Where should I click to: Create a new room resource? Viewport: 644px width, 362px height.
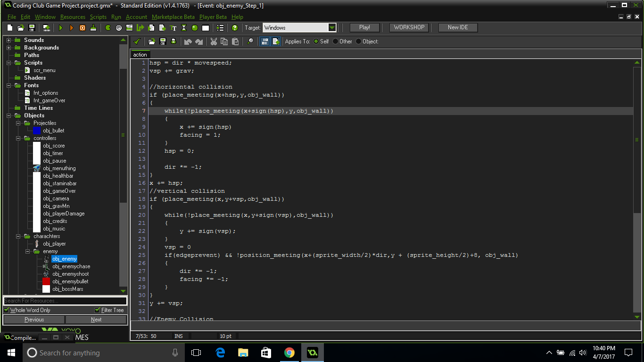(206, 27)
